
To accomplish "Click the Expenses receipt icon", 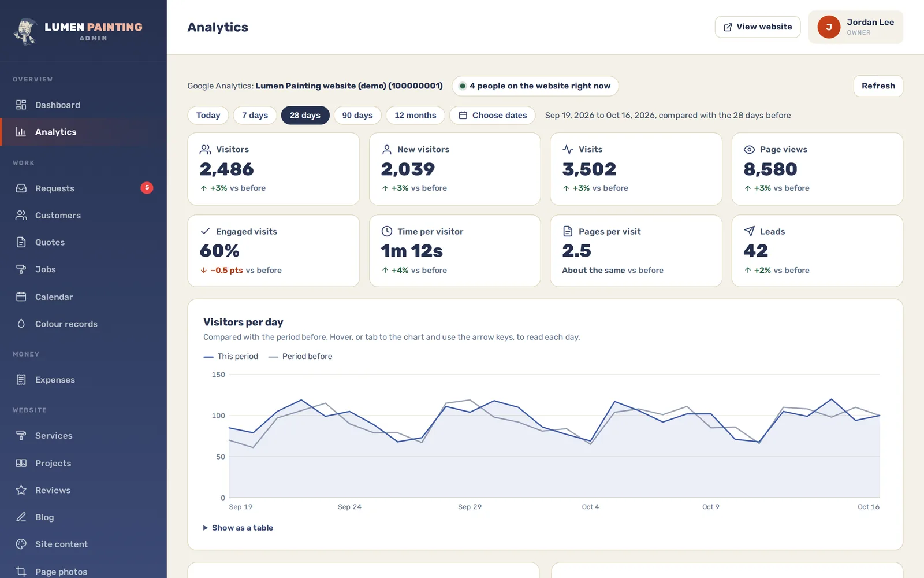I will [21, 380].
